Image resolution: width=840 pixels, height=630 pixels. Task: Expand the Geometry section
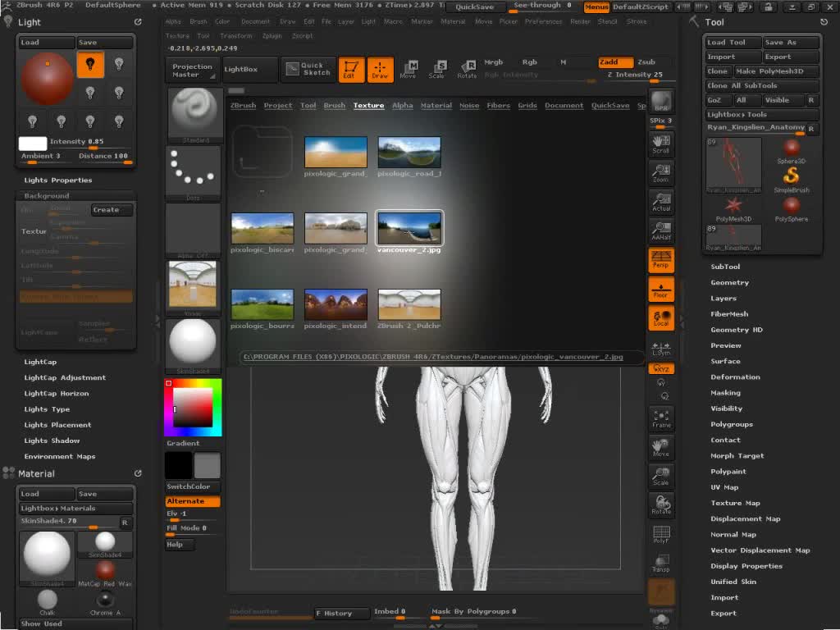[x=729, y=282]
